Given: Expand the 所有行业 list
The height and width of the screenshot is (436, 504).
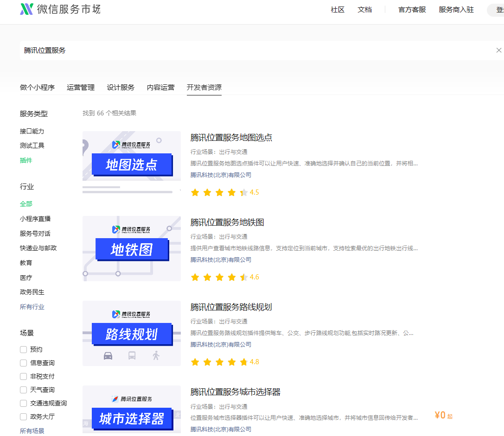Looking at the screenshot, I should [32, 307].
